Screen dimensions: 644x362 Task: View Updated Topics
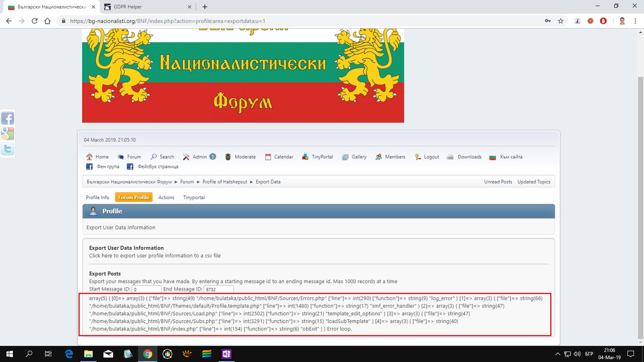534,182
